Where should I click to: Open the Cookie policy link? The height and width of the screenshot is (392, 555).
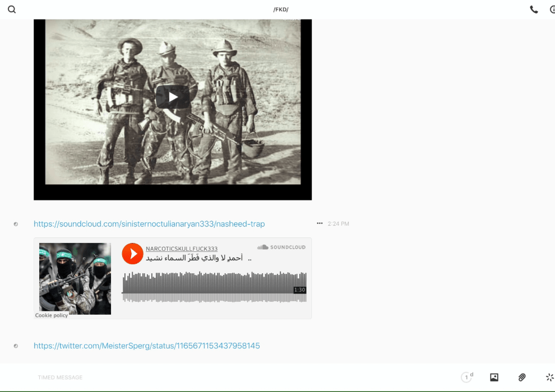52,315
